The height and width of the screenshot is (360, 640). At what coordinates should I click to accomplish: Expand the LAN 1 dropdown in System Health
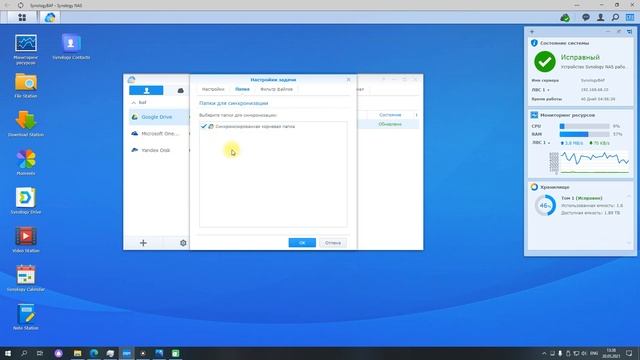[x=548, y=90]
